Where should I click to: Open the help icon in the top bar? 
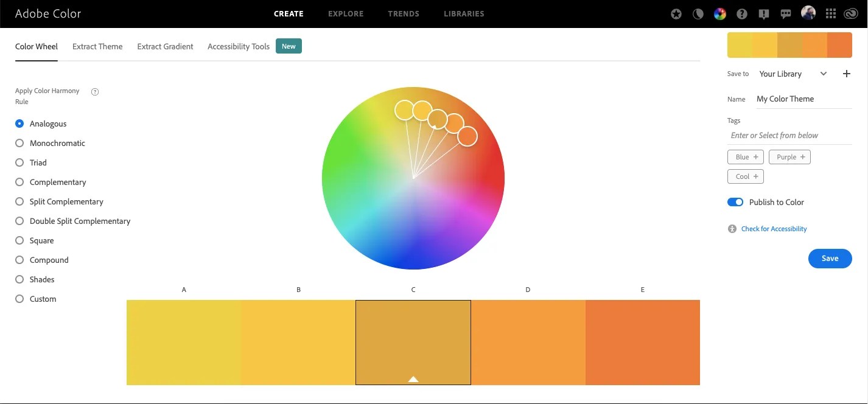742,13
